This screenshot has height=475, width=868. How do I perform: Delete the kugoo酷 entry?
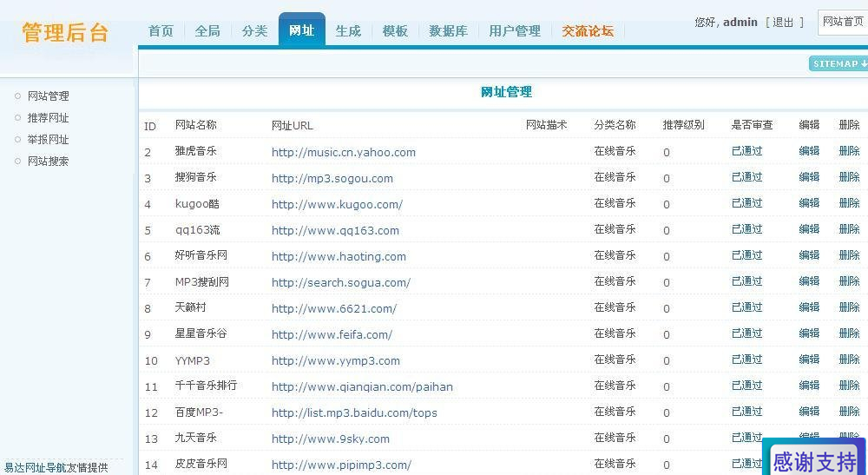pos(849,202)
